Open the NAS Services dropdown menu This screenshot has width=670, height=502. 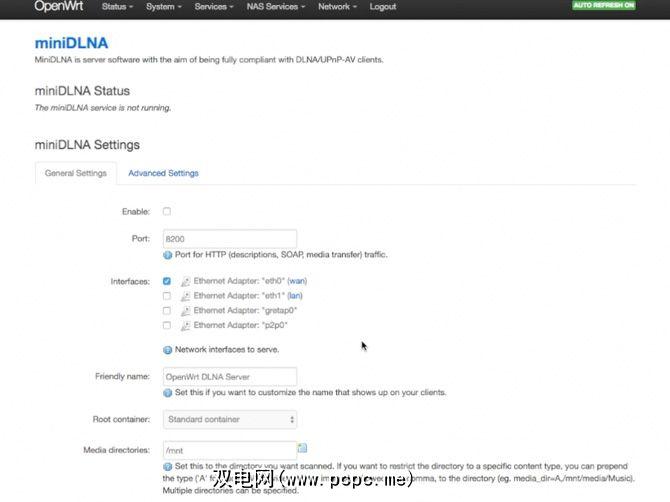276,7
